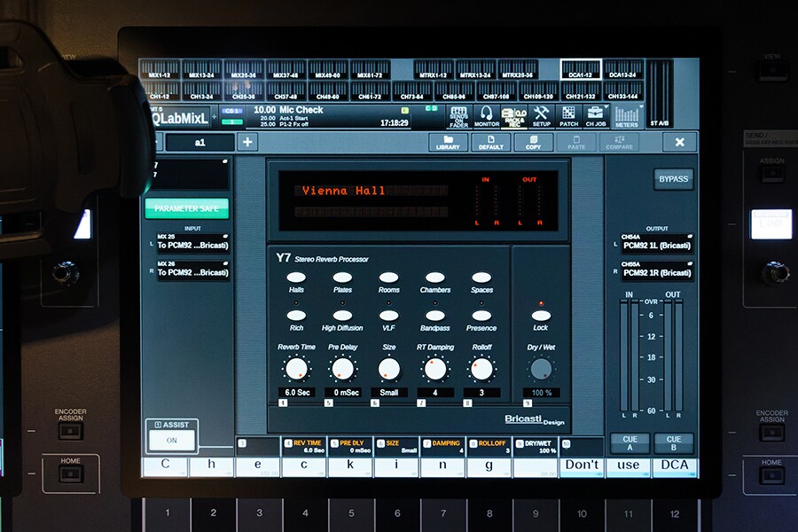
Task: Open the CH Job briefcase icon
Action: coord(596,117)
